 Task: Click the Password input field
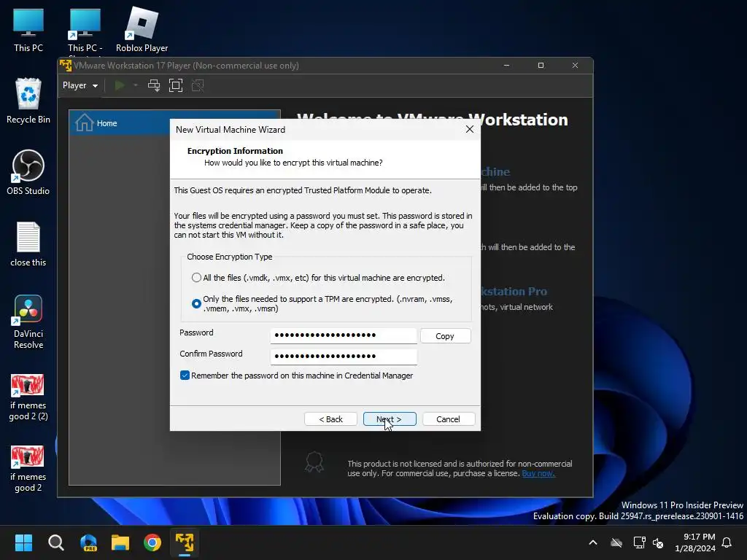click(344, 335)
